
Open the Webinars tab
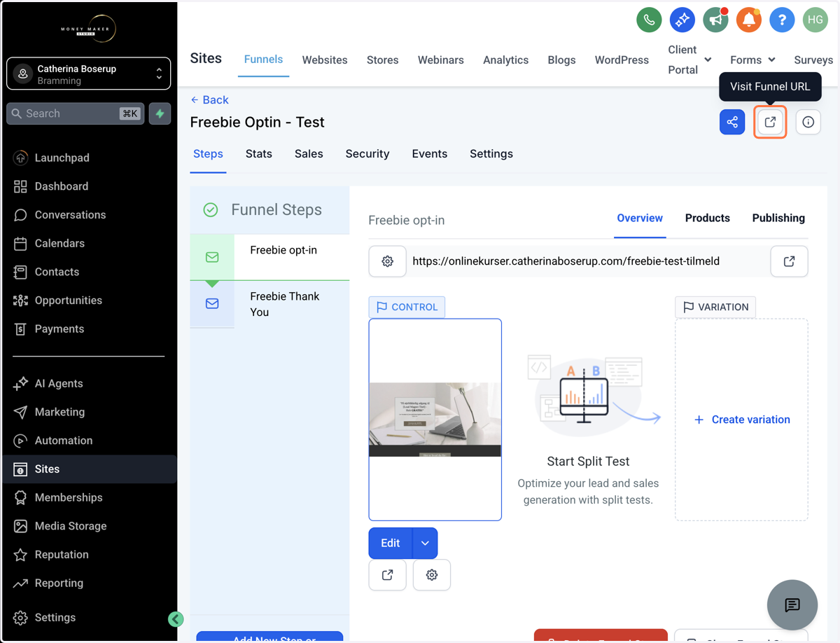440,60
